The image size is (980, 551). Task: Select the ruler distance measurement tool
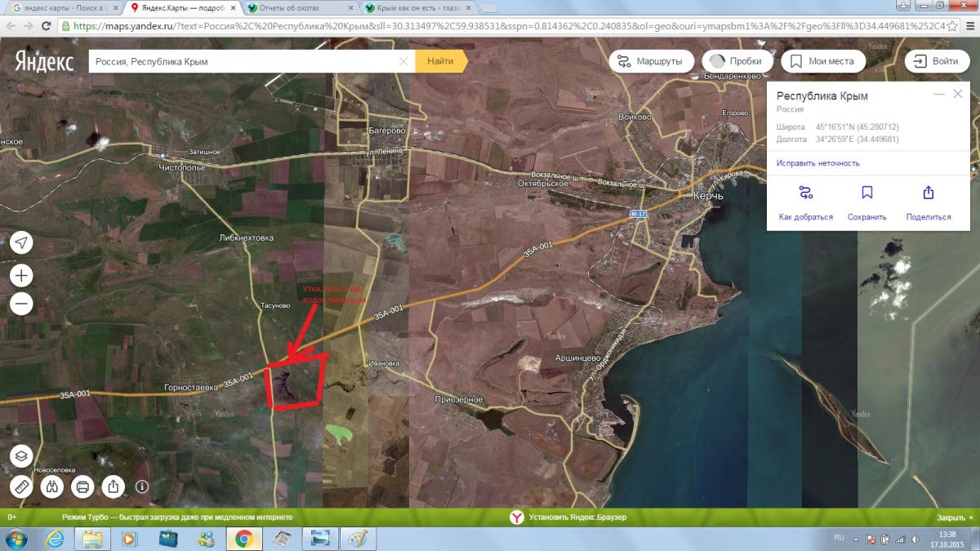(22, 487)
